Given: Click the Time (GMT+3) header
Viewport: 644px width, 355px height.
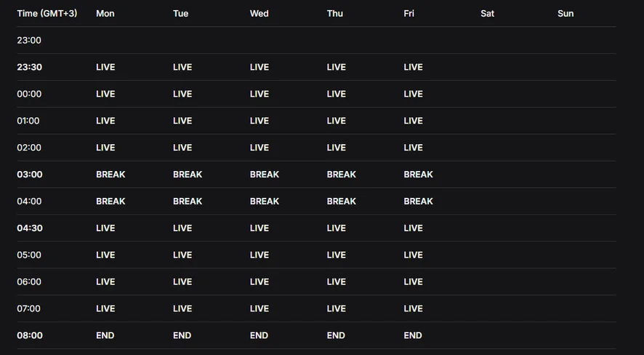Looking at the screenshot, I should coord(47,13).
